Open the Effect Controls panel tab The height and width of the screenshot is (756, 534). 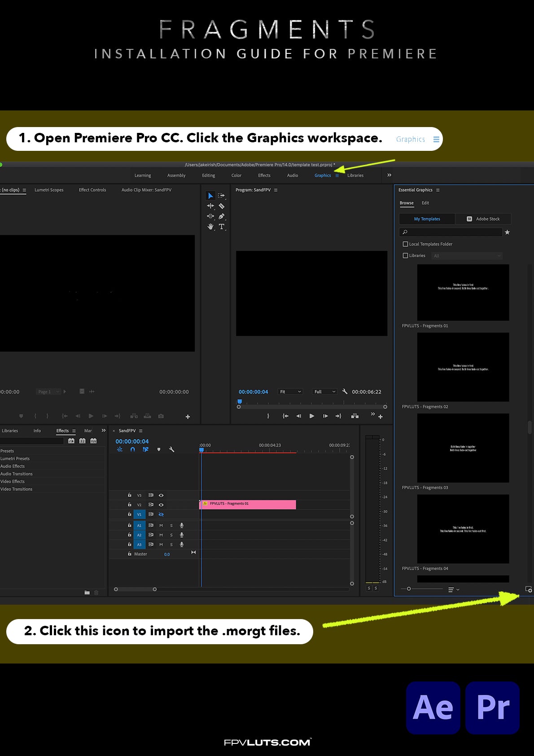(x=92, y=190)
